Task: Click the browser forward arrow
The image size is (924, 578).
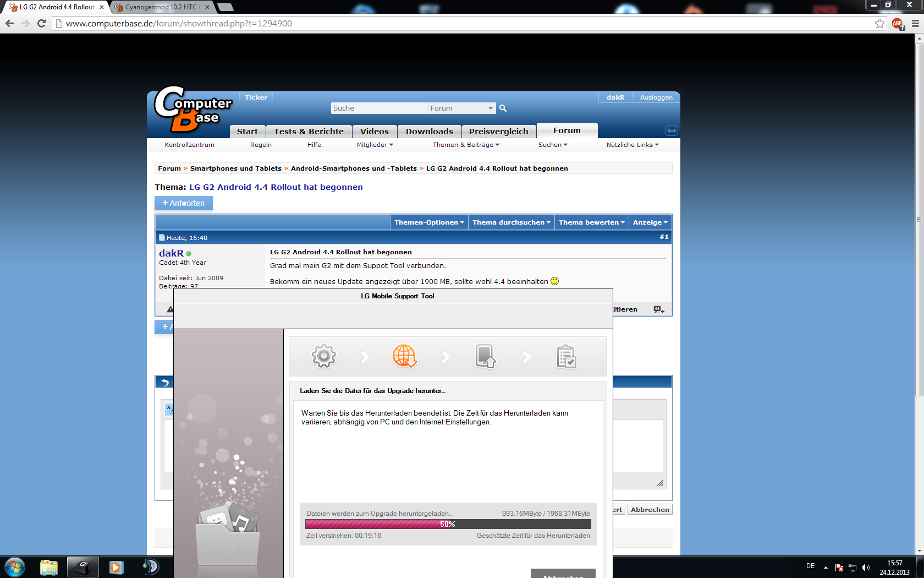Action: 25,23
